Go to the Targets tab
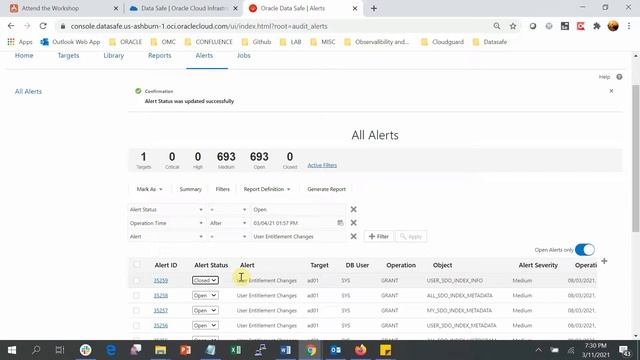 [68, 56]
